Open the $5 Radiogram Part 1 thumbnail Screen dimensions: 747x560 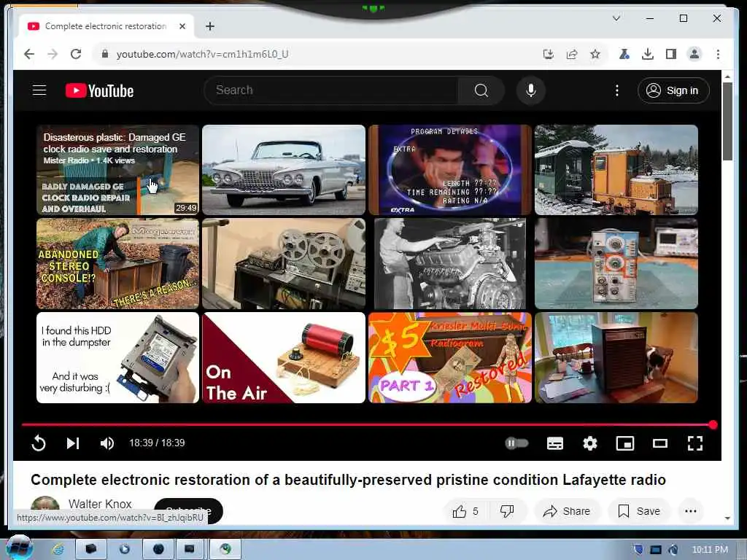(449, 357)
